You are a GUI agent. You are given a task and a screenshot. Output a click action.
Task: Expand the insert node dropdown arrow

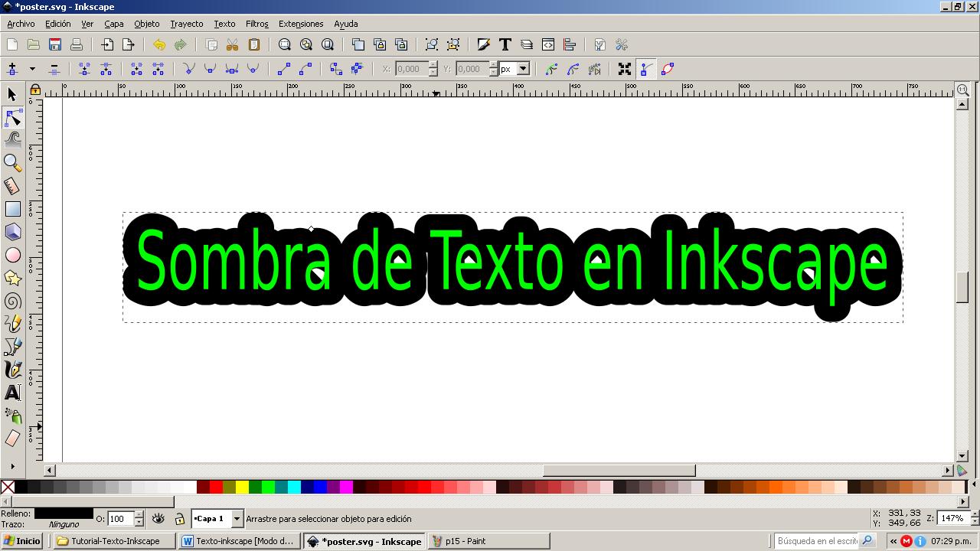[32, 70]
